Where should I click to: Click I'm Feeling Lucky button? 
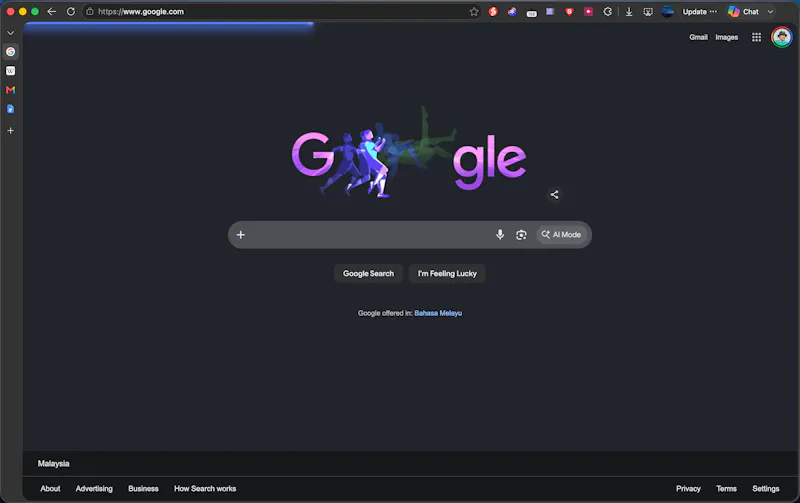point(447,273)
